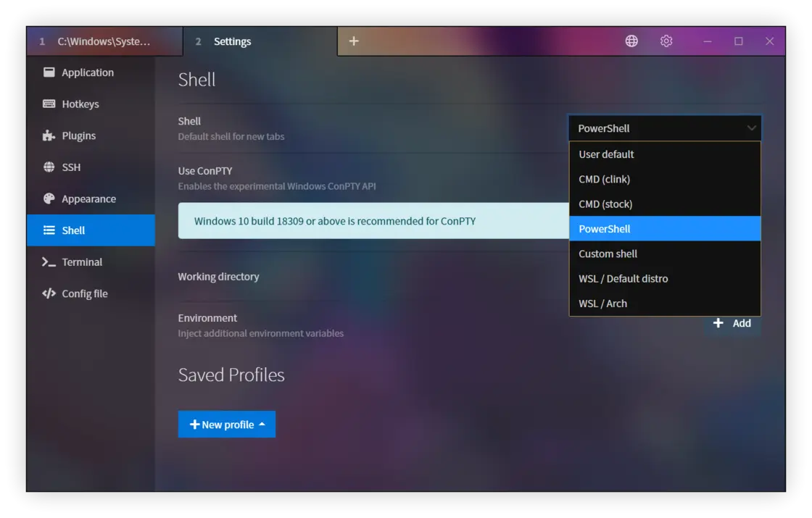Choose CMD (clink) option
The width and height of the screenshot is (812, 518).
click(x=665, y=179)
